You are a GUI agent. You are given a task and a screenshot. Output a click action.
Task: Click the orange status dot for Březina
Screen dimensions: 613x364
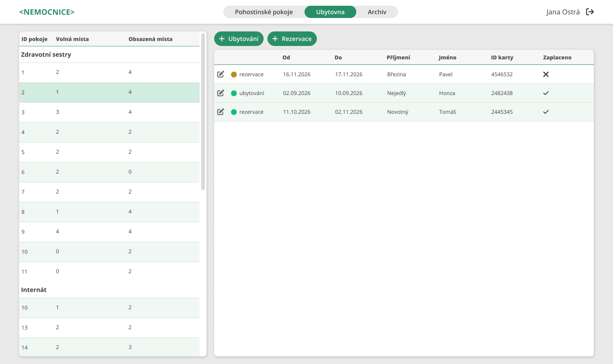click(x=234, y=75)
